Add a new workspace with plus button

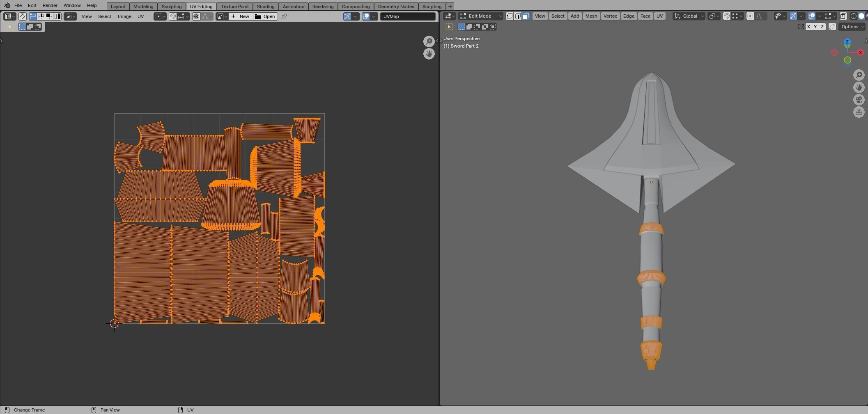tap(450, 7)
